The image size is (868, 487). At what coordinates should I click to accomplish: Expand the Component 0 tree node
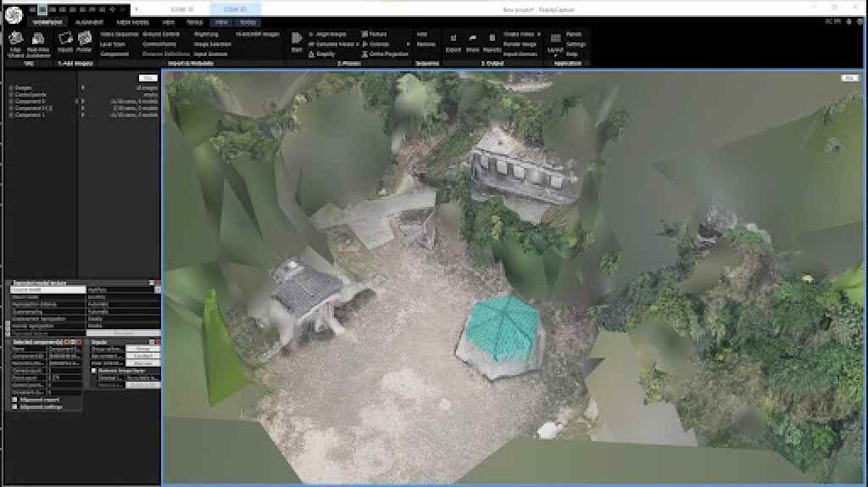point(11,102)
